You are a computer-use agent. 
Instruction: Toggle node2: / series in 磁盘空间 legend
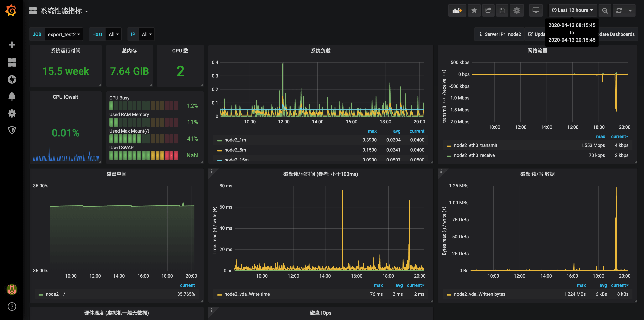coord(55,294)
